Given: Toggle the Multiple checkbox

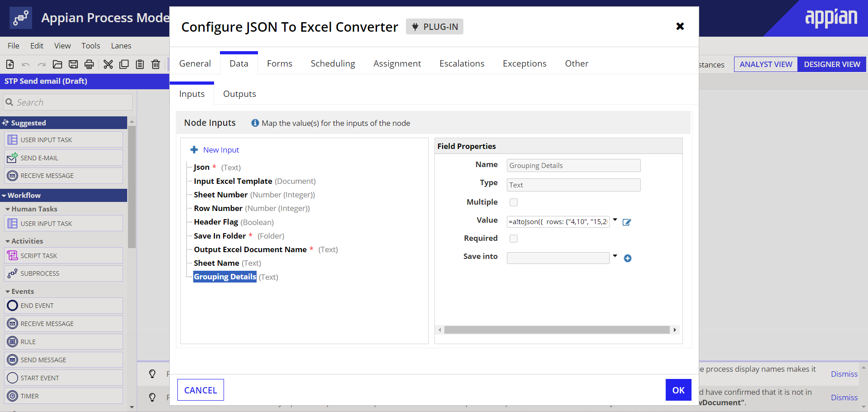Looking at the screenshot, I should click(514, 202).
